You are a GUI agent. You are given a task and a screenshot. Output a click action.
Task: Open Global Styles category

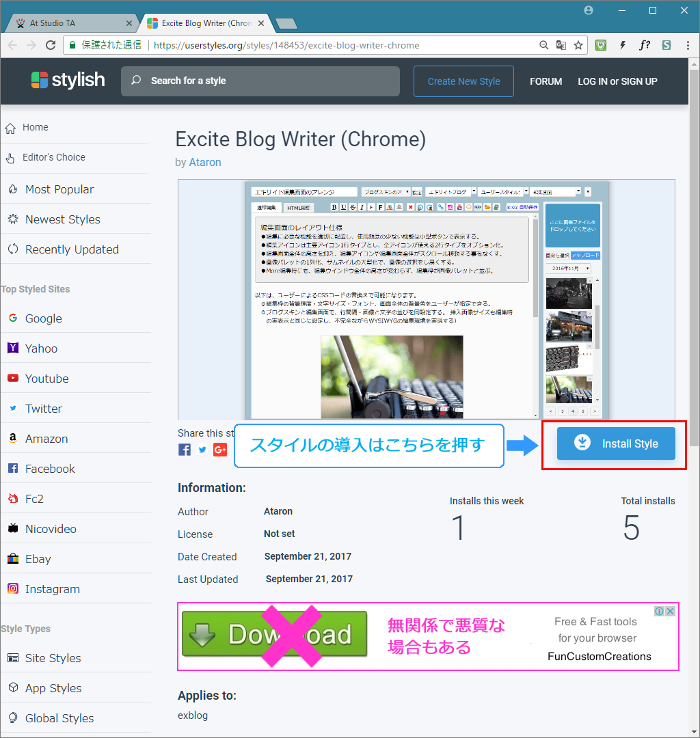[59, 718]
